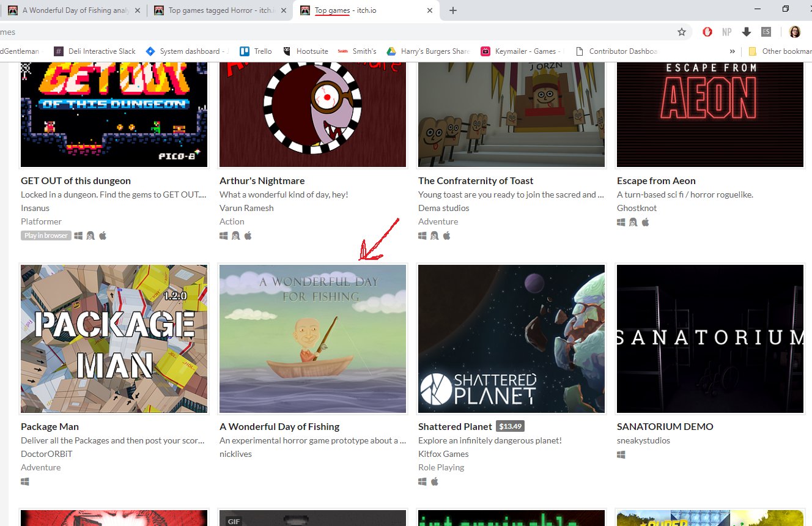Click the Role Playing genre label
The height and width of the screenshot is (526, 812).
pos(441,467)
